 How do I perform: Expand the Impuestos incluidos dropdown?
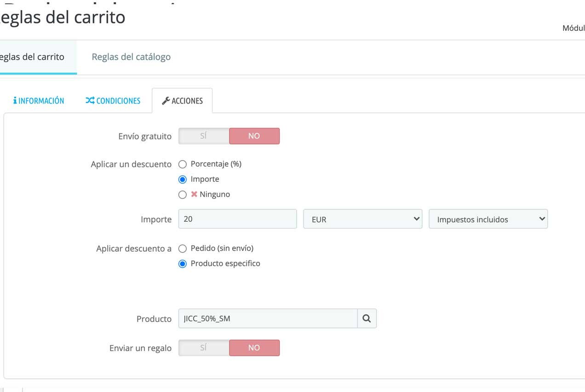tap(488, 219)
